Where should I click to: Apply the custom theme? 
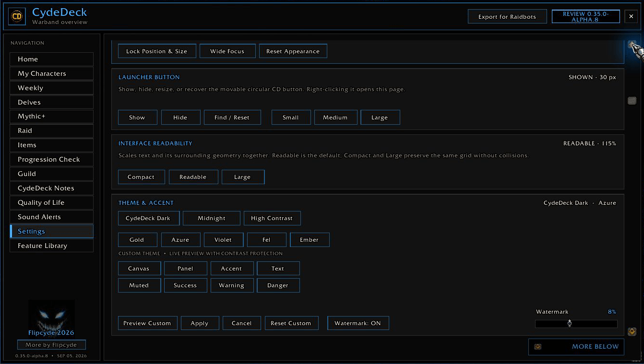pyautogui.click(x=200, y=323)
